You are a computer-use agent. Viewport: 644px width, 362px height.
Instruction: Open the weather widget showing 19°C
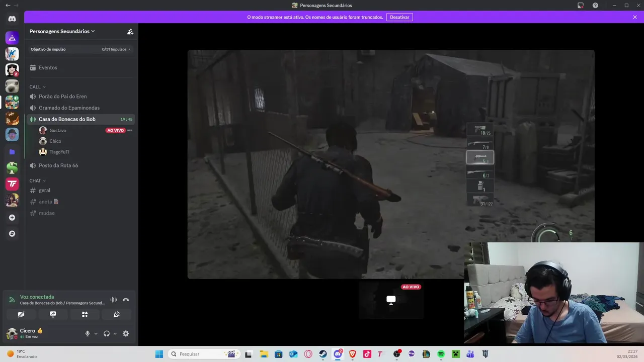(x=22, y=354)
